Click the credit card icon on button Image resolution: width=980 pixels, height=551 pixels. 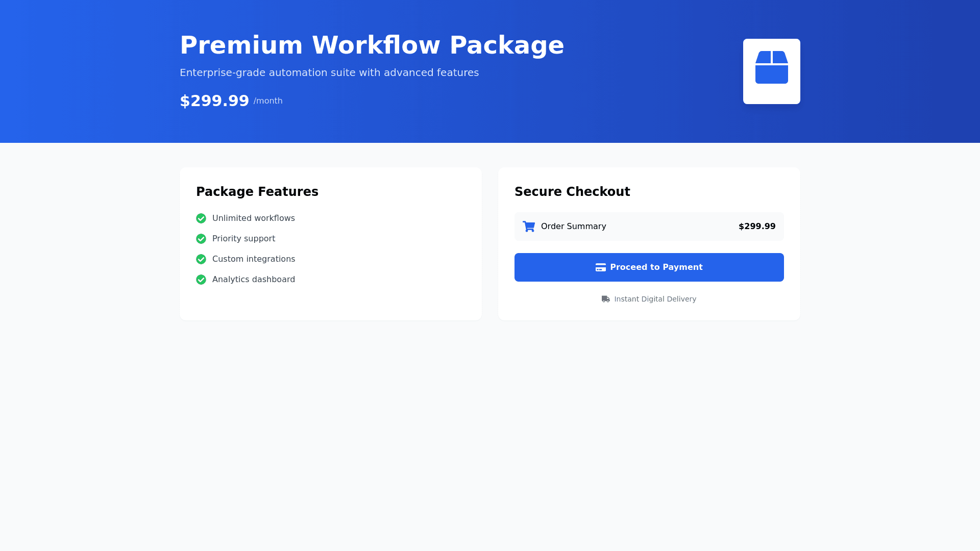click(x=600, y=267)
